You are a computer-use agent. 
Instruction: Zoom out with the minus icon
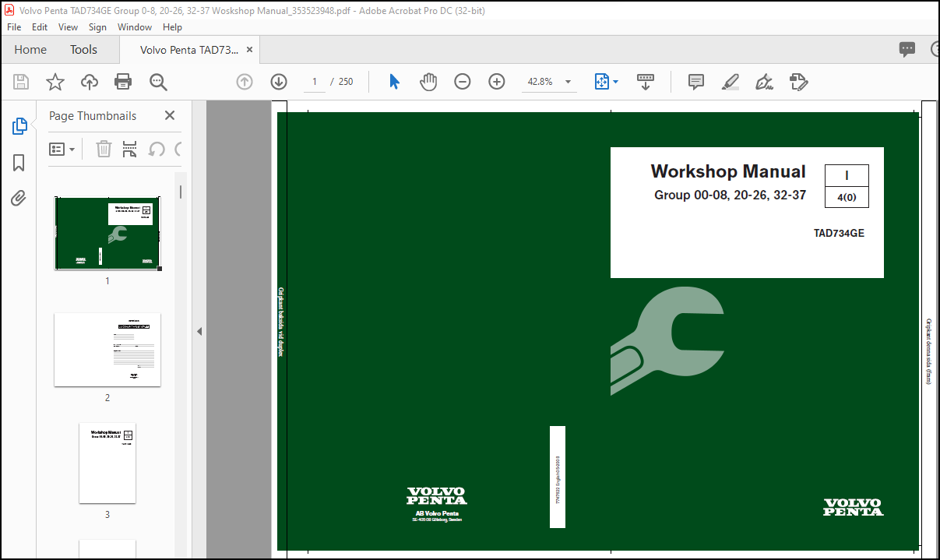[463, 82]
